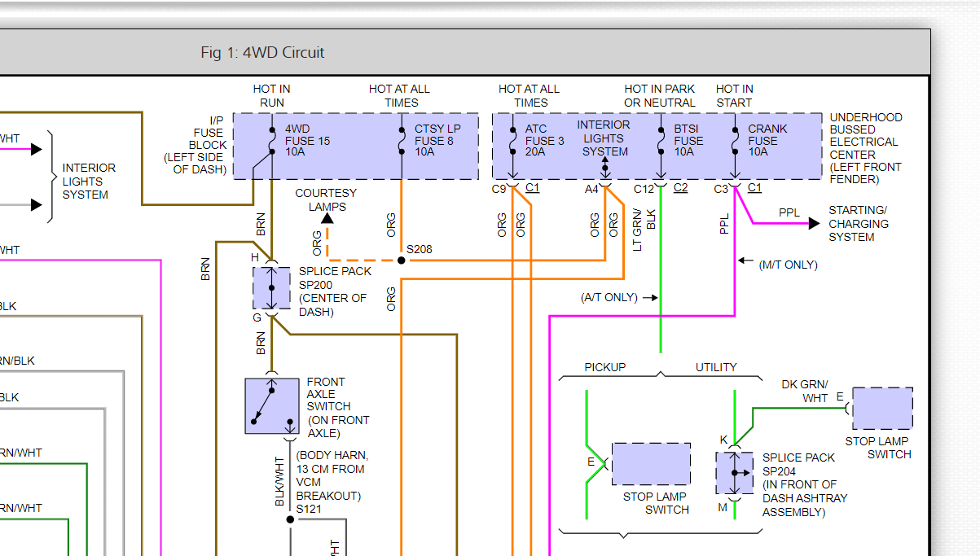Select the BTSI Fuse 10A label

688,141
